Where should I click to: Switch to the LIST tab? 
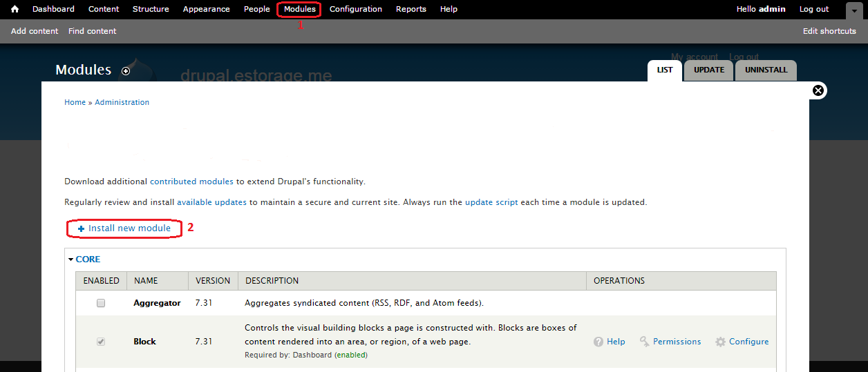click(665, 70)
